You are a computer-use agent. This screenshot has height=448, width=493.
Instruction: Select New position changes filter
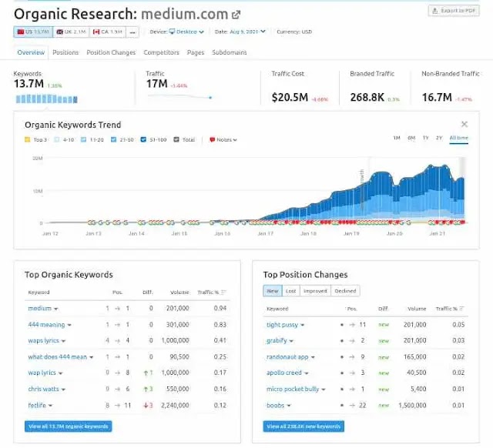(x=273, y=291)
